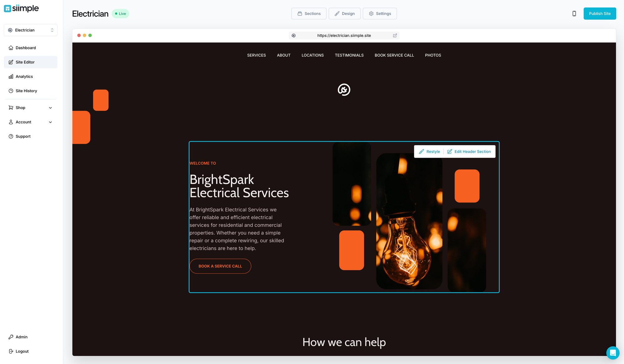Click the BOOK A SERVICE CALL button

[x=220, y=266]
